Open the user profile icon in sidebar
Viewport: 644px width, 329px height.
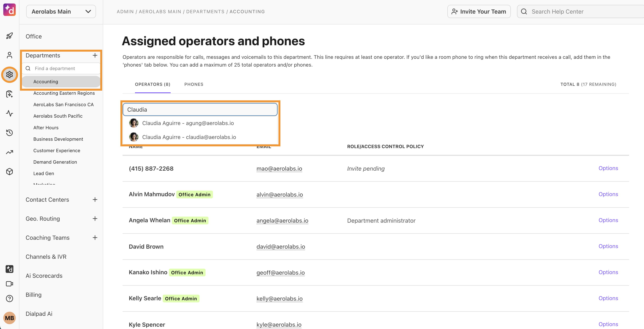click(10, 55)
